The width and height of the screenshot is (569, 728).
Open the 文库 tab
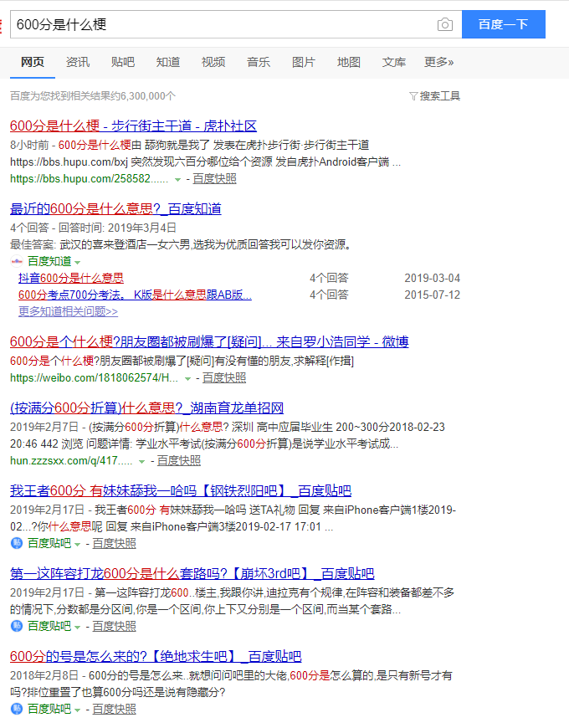[394, 62]
